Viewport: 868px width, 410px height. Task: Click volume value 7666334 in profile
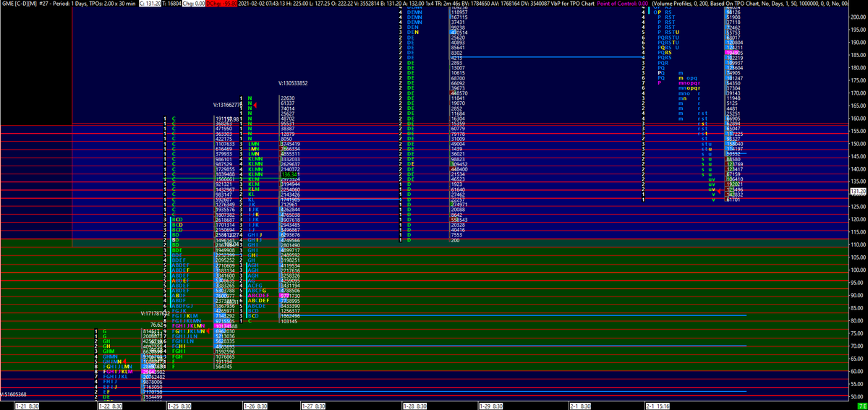(x=290, y=149)
